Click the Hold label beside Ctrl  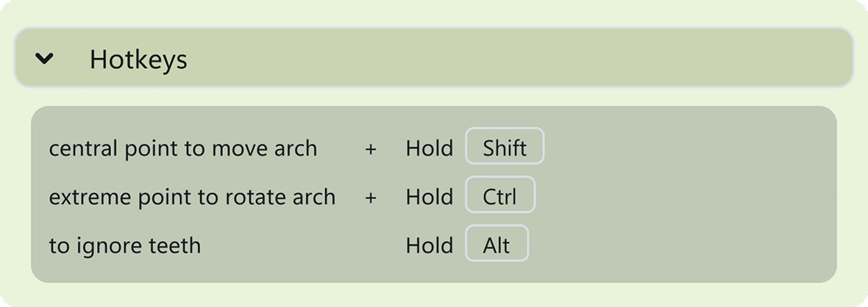point(430,197)
